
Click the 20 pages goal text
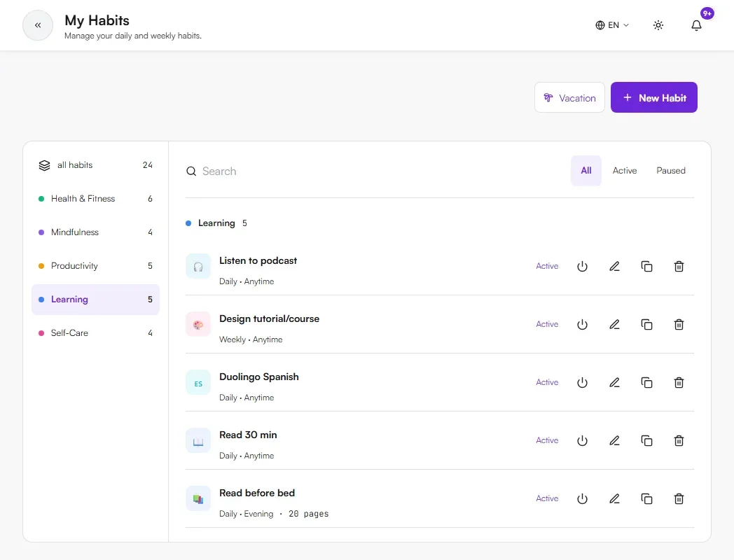308,514
